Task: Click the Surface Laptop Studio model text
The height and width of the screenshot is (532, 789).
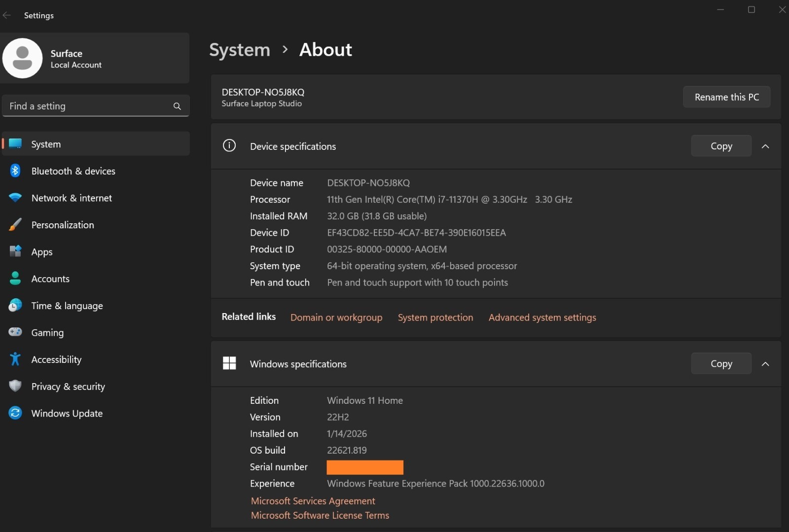Action: click(x=261, y=104)
